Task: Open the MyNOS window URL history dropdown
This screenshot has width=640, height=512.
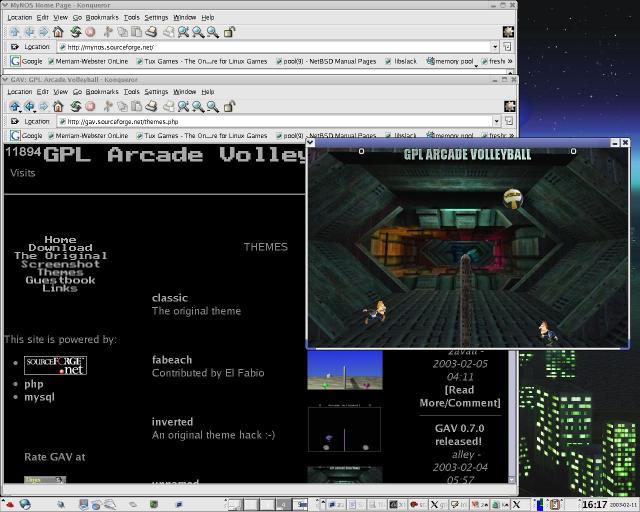Action: (x=495, y=47)
